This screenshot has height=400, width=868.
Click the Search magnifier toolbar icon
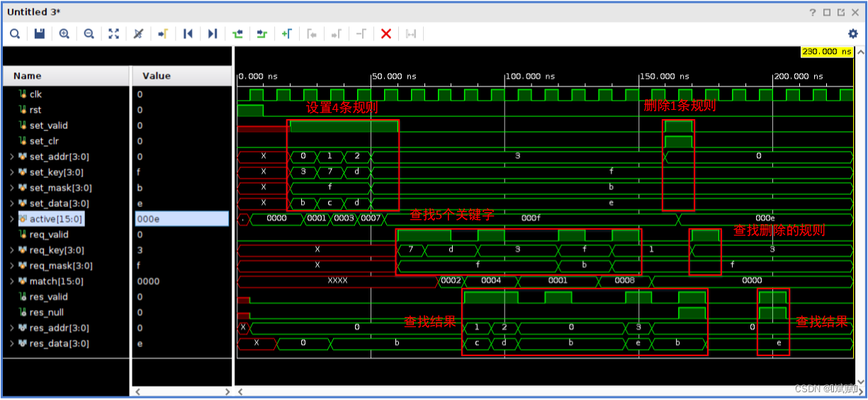(15, 33)
